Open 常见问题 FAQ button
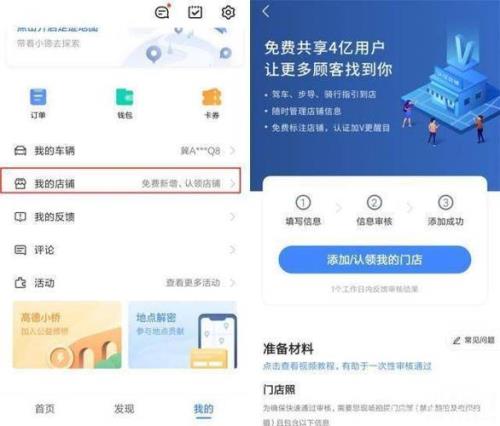The height and width of the screenshot is (426, 500). coord(473,340)
